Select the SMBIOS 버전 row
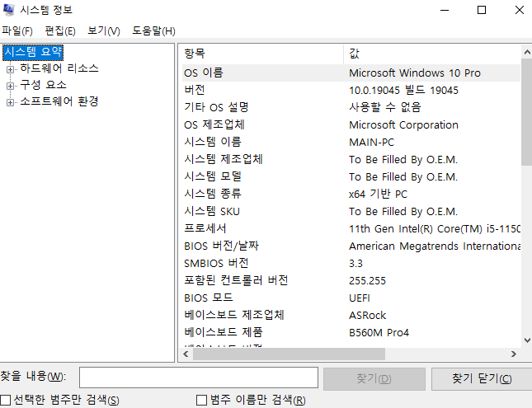The image size is (532, 408). pyautogui.click(x=351, y=263)
